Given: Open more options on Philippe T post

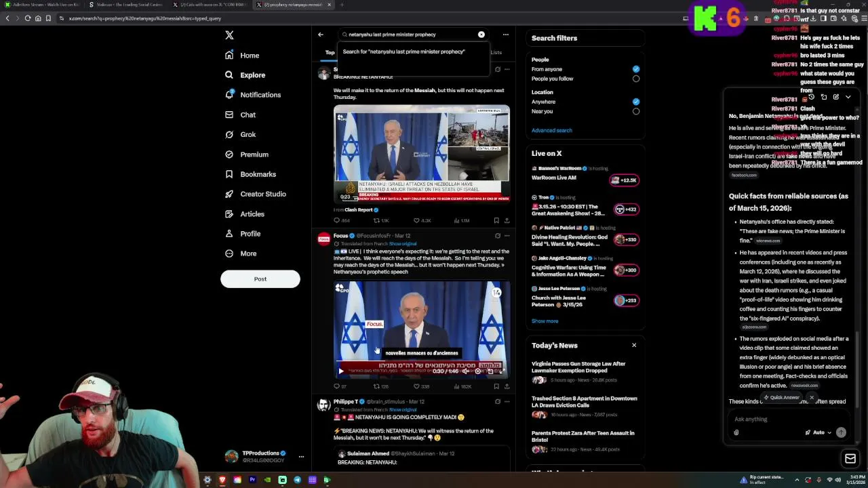Looking at the screenshot, I should [x=507, y=402].
